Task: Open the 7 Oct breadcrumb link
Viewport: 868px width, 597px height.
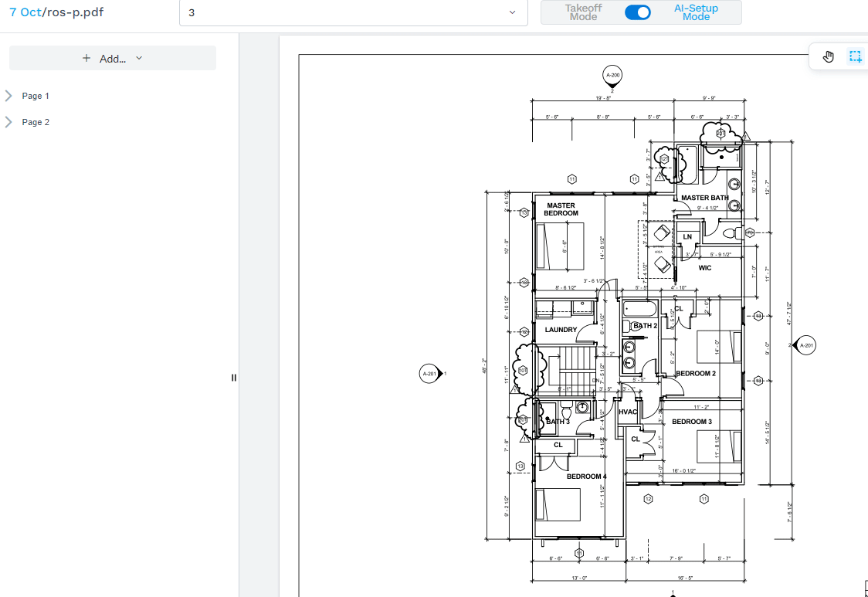Action: pos(25,12)
